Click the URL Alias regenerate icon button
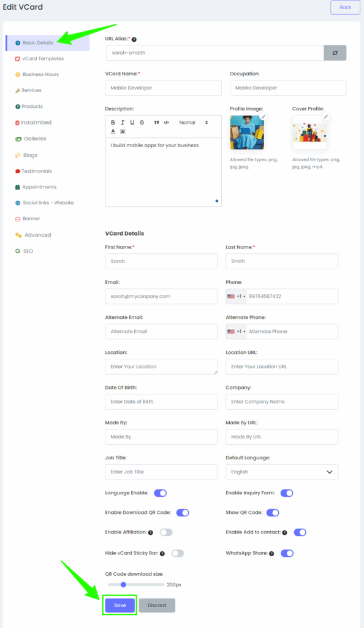 point(335,53)
